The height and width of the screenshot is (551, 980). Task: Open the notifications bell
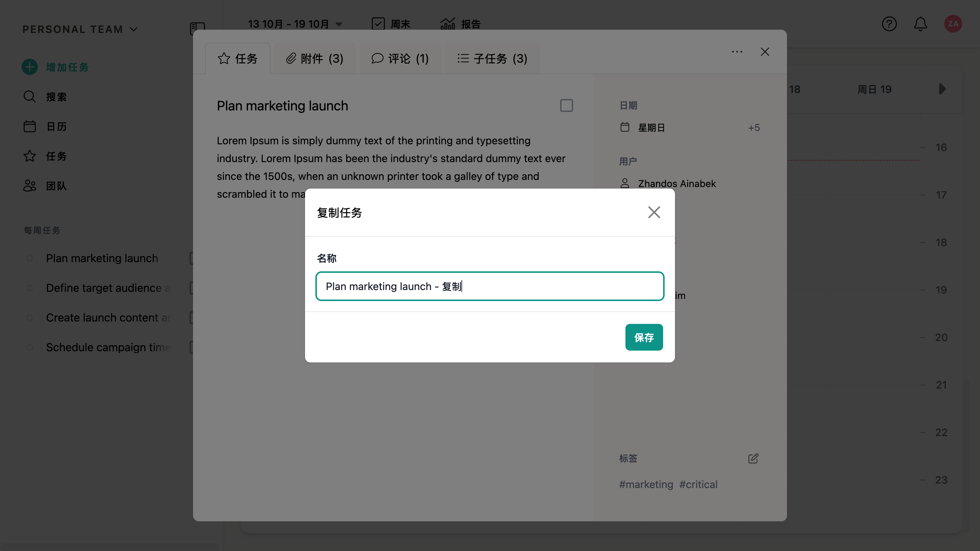920,24
